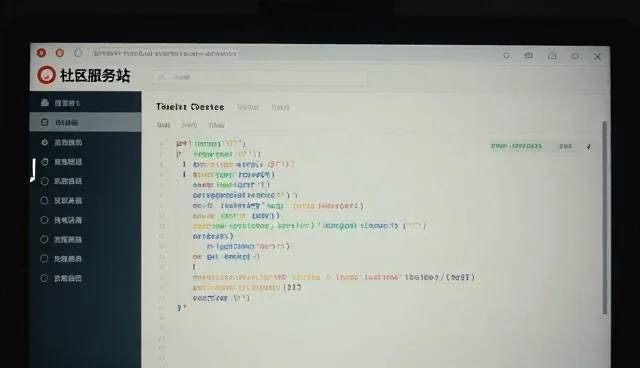Open the small arrow dropdown beside the green label
Viewport: 640px width, 368px height.
pyautogui.click(x=589, y=146)
